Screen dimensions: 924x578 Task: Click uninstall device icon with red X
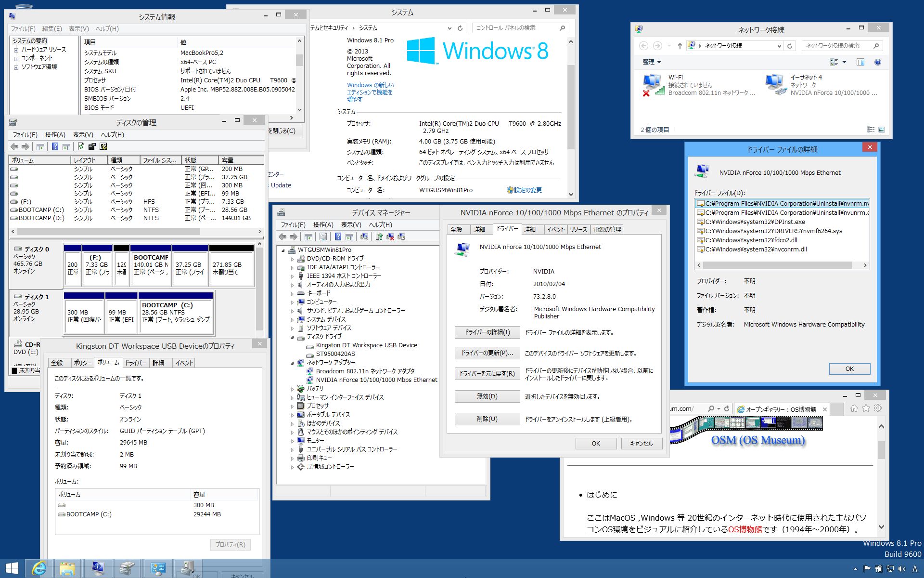390,236
